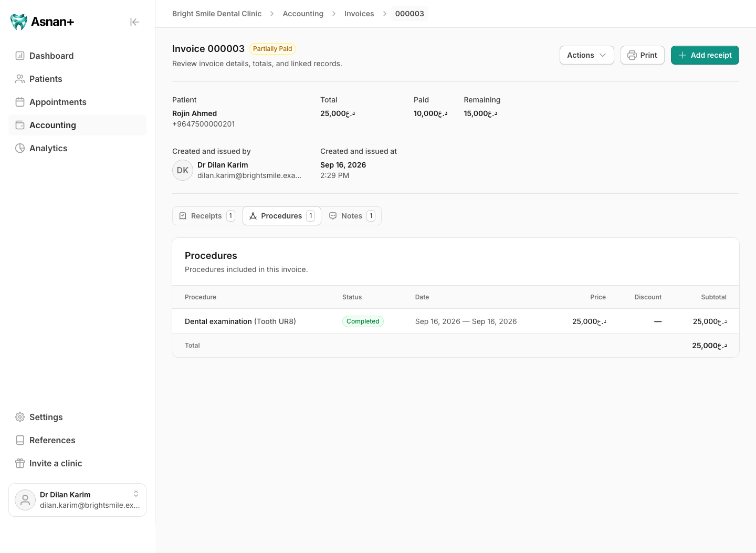Screen dimensions: 756x553
Task: Select the Procedures tab label
Action: point(281,216)
